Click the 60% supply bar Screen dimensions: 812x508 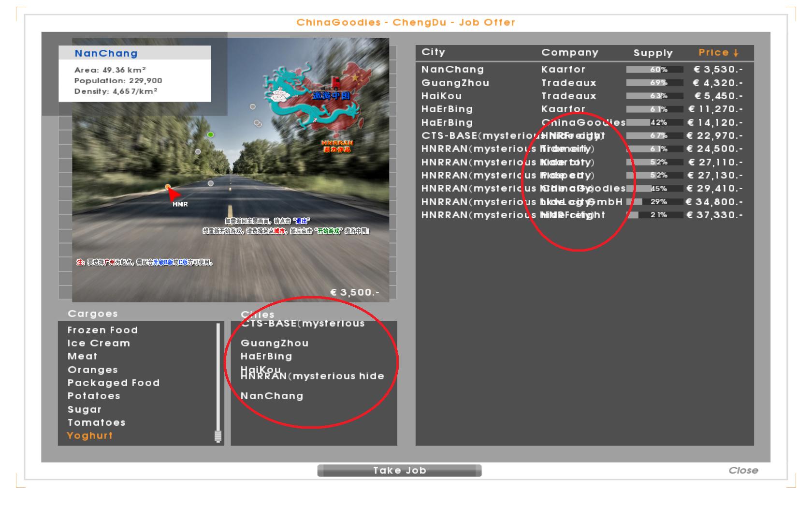[655, 70]
